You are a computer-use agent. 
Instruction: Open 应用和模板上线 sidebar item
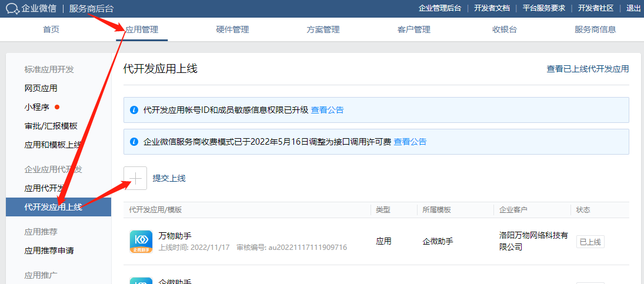[53, 145]
